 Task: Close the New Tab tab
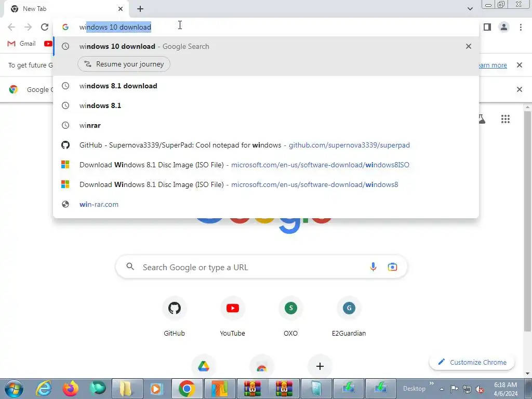click(x=121, y=9)
